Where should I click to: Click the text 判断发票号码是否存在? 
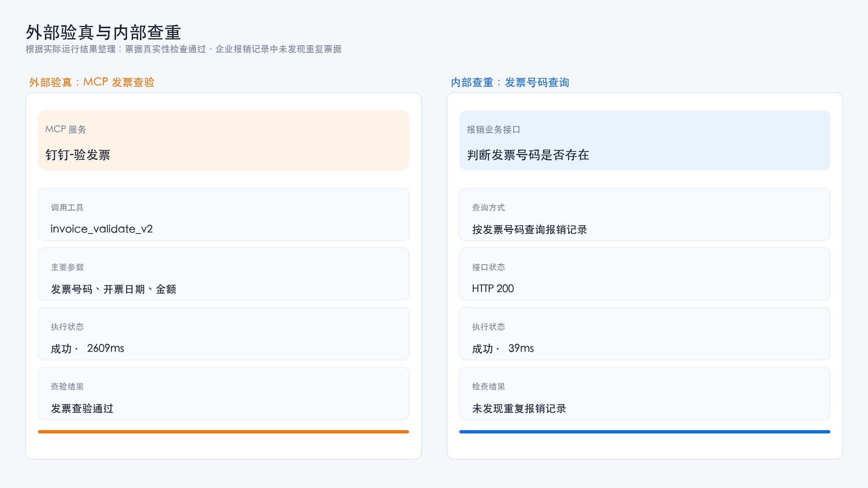point(528,155)
